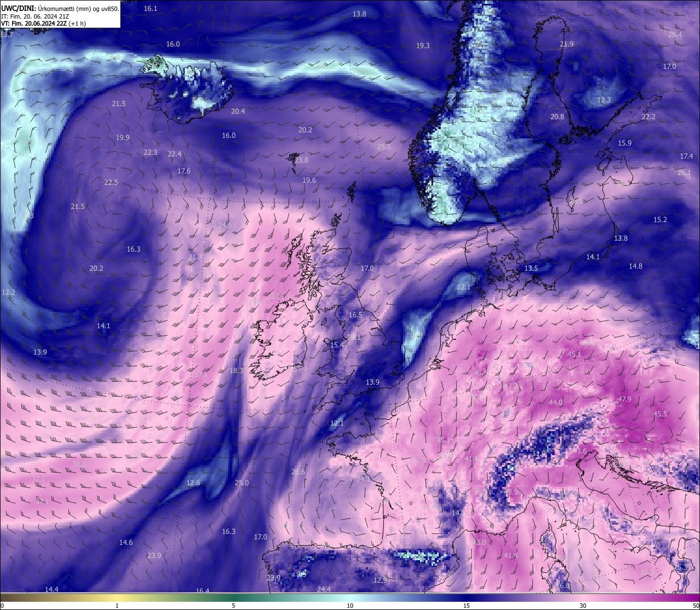The width and height of the screenshot is (700, 610).
Task: Click the 21.9 value over Sweden
Action: pos(567,44)
